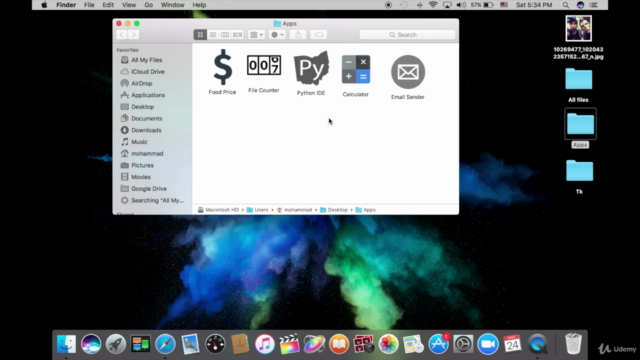Image resolution: width=640 pixels, height=360 pixels.
Task: Click Apps in path bar
Action: (366, 210)
